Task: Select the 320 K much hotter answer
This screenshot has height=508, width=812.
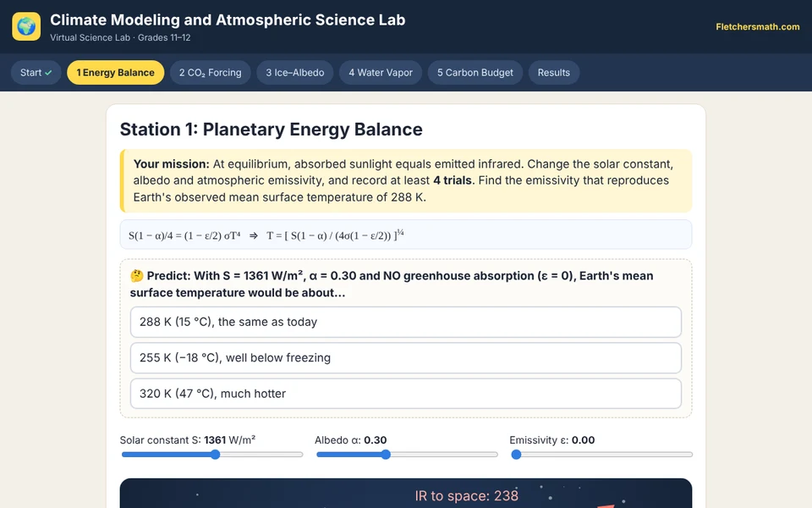Action: point(405,394)
